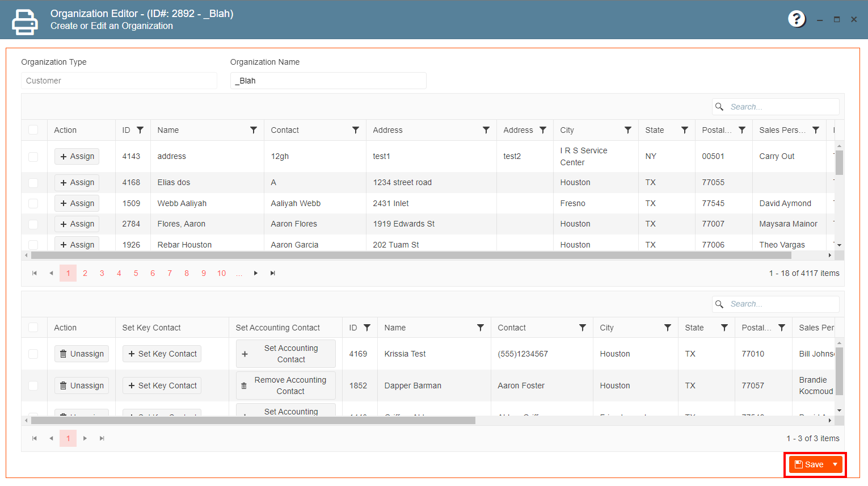Remove Accounting Contact for Dapper Barman
The image size is (868, 486).
click(286, 386)
